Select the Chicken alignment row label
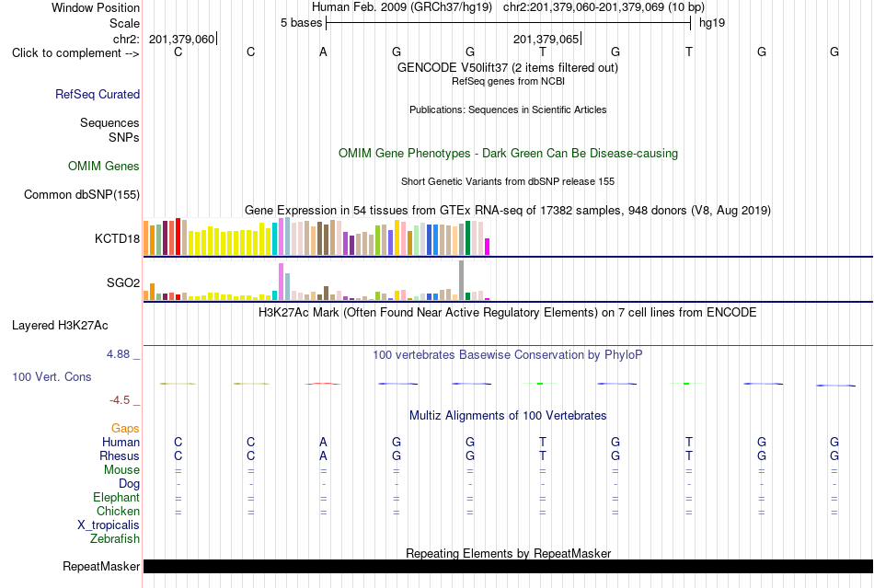874x588 pixels. pyautogui.click(x=118, y=512)
